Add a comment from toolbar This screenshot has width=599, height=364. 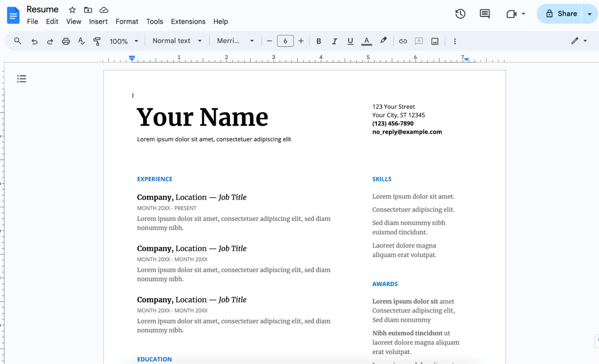click(x=419, y=41)
